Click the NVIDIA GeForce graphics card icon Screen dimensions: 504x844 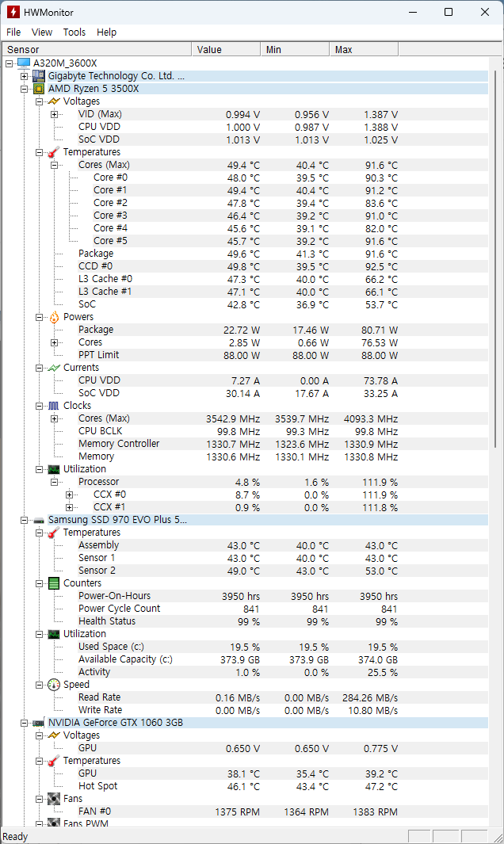(x=39, y=723)
